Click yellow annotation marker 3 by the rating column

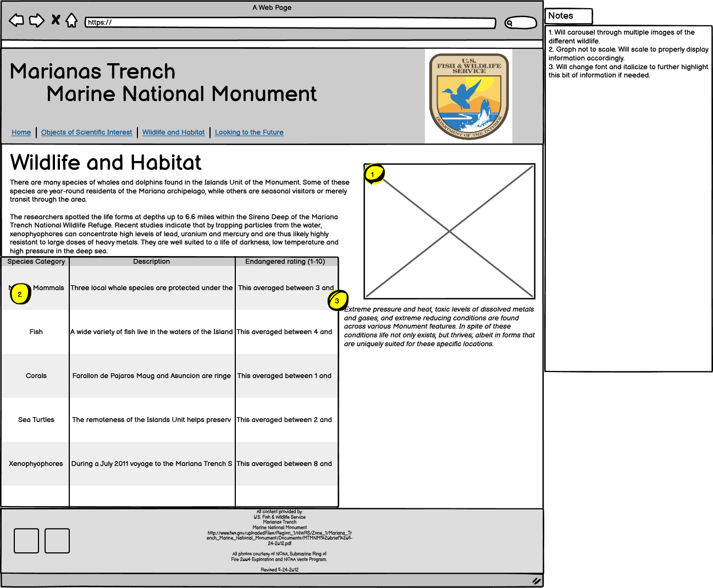(x=338, y=301)
